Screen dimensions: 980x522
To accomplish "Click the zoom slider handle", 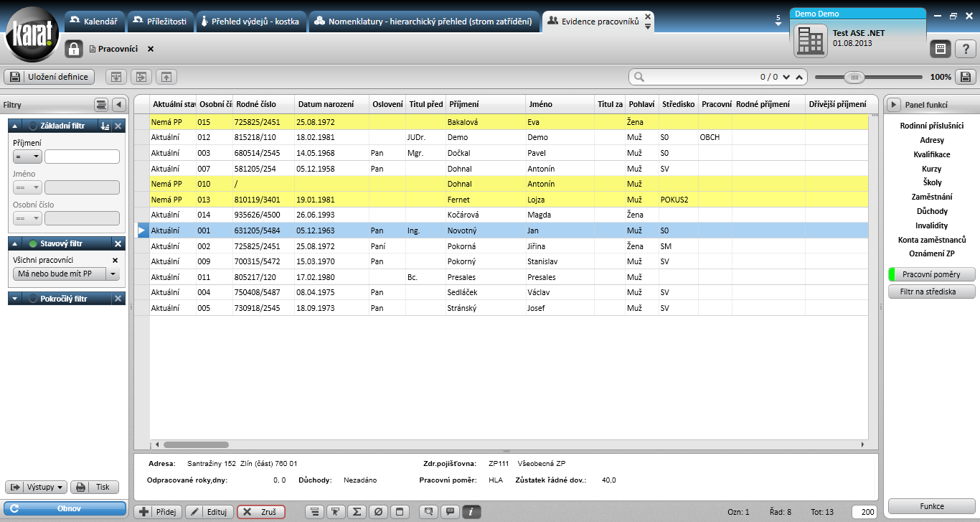I will point(854,77).
